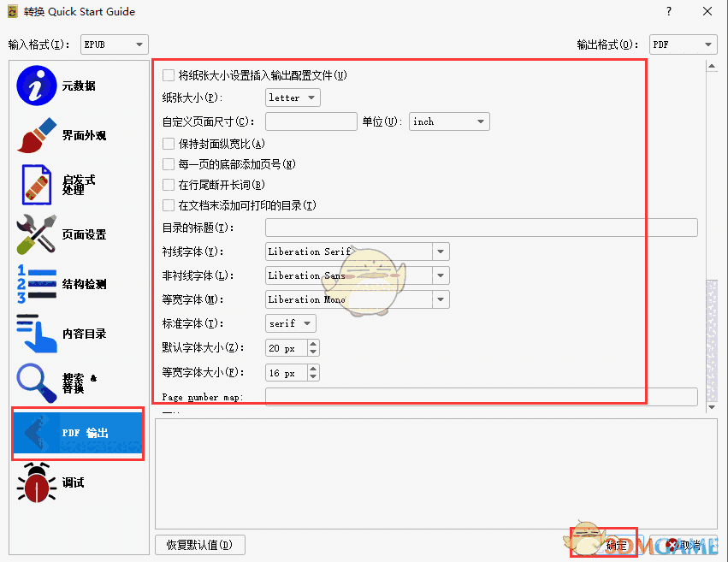The height and width of the screenshot is (562, 728).
Task: Open the 单位 inch dropdown
Action: pyautogui.click(x=448, y=121)
